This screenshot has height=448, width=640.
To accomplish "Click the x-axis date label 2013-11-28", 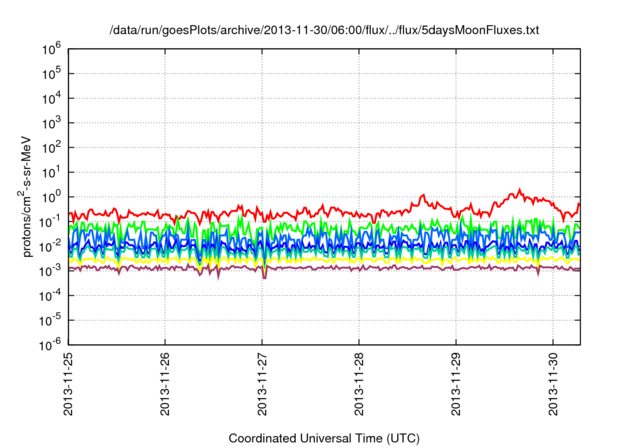I will pos(359,384).
